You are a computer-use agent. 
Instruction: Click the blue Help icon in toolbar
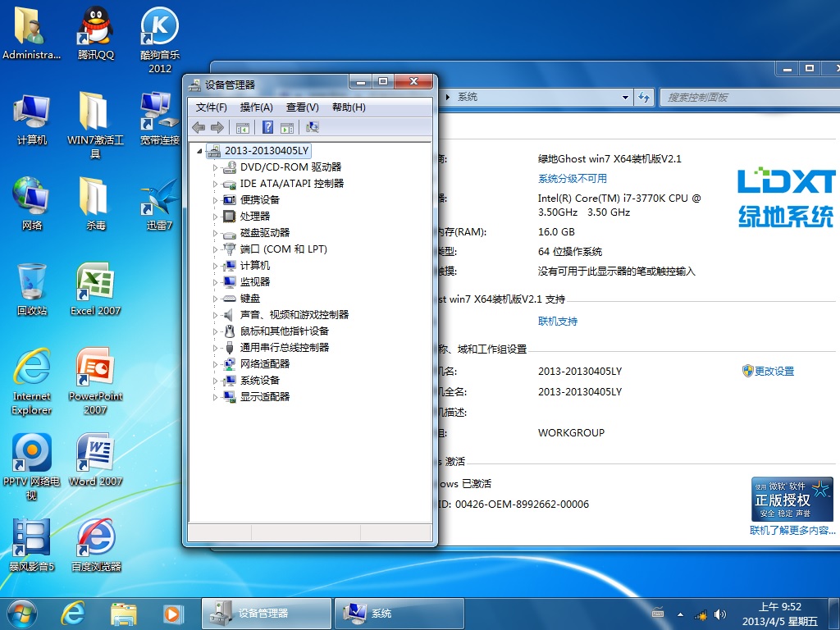click(268, 127)
